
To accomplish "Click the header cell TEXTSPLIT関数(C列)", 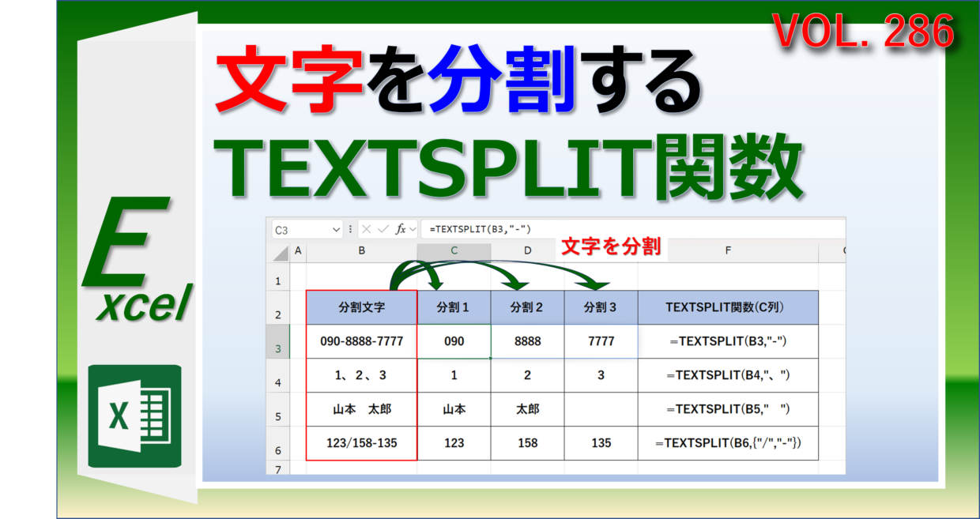I will pyautogui.click(x=728, y=307).
